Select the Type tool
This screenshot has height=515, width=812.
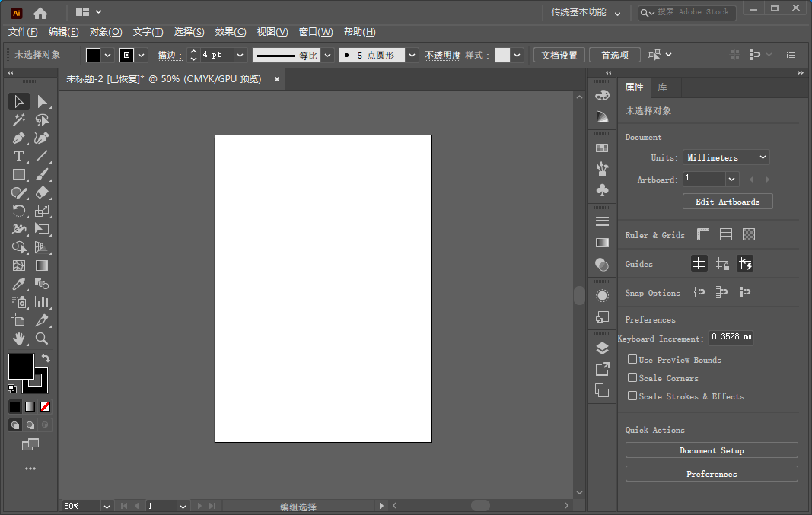(19, 157)
